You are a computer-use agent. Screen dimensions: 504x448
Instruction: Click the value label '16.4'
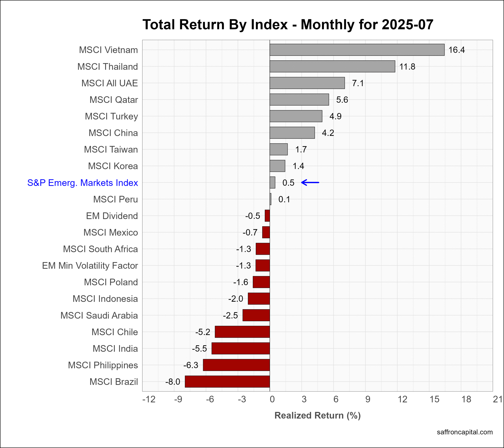point(456,50)
